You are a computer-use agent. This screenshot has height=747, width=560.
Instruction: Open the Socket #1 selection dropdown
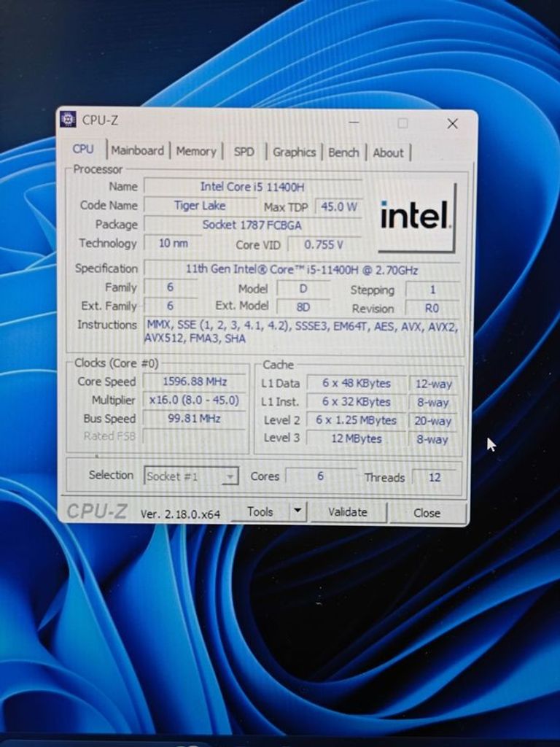(x=191, y=476)
